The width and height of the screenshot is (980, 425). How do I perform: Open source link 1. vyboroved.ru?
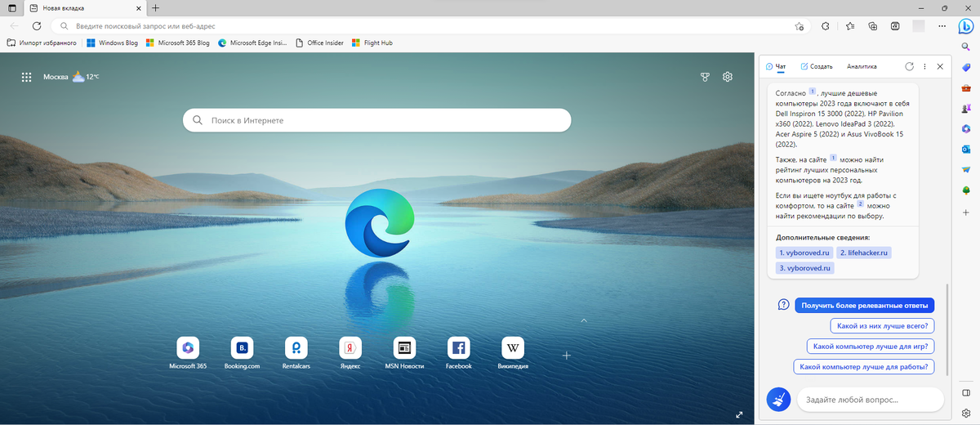click(x=804, y=253)
